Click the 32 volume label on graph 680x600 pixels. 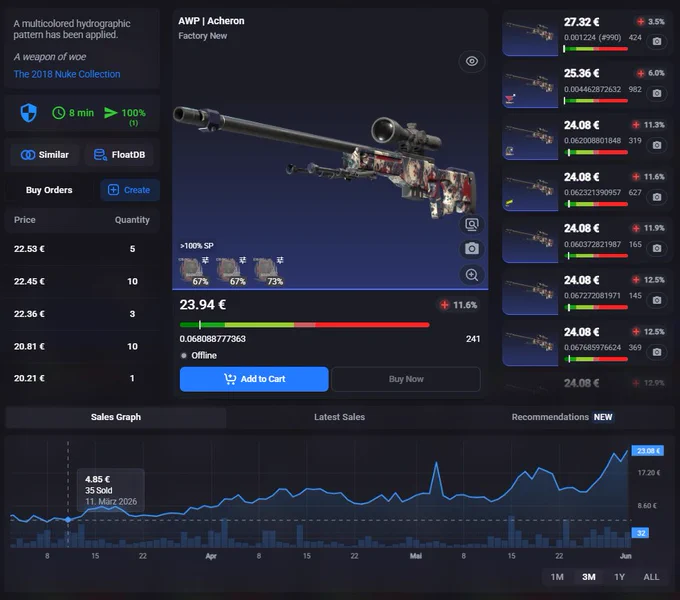click(x=640, y=533)
